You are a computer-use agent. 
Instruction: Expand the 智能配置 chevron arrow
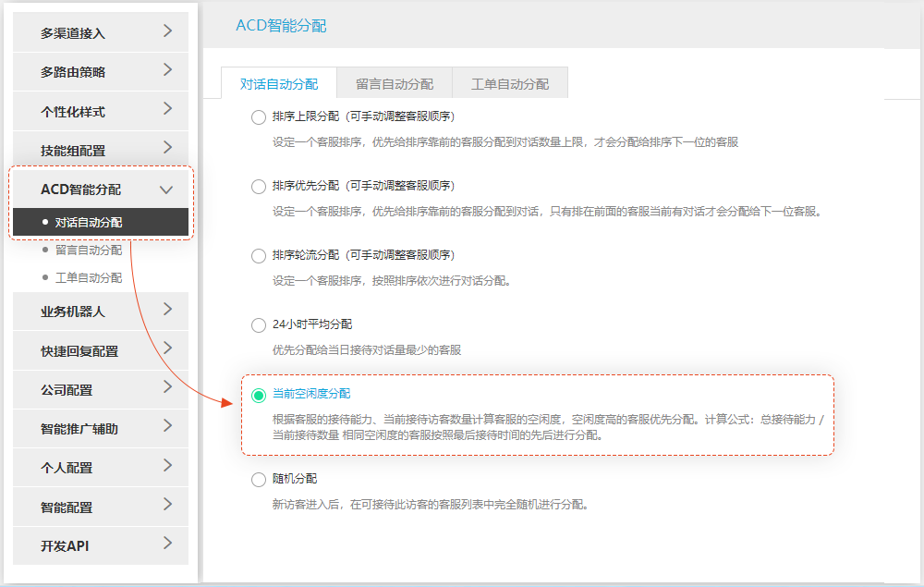pos(167,505)
